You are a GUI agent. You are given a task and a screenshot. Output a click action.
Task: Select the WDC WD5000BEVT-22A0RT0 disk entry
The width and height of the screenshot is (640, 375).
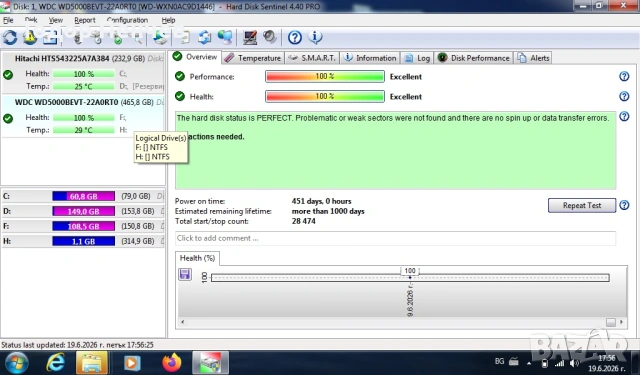[x=83, y=116]
